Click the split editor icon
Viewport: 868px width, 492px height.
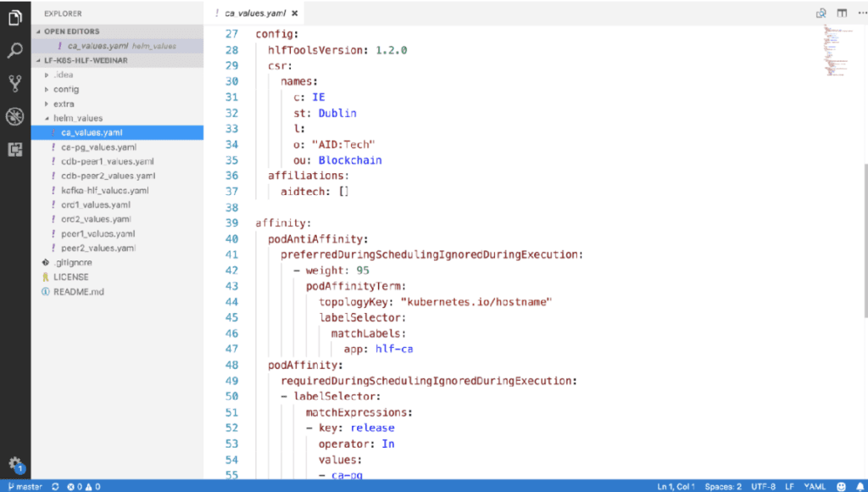coord(842,13)
